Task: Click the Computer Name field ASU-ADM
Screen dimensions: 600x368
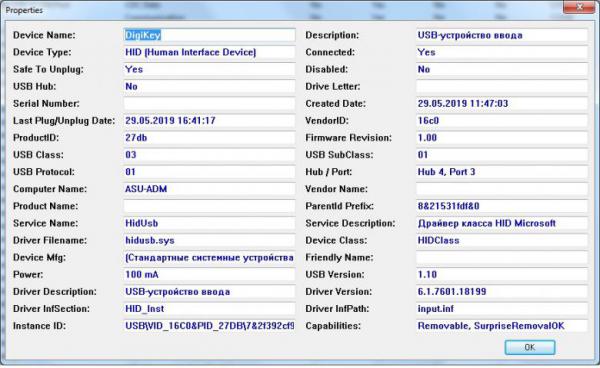Action: pos(209,189)
